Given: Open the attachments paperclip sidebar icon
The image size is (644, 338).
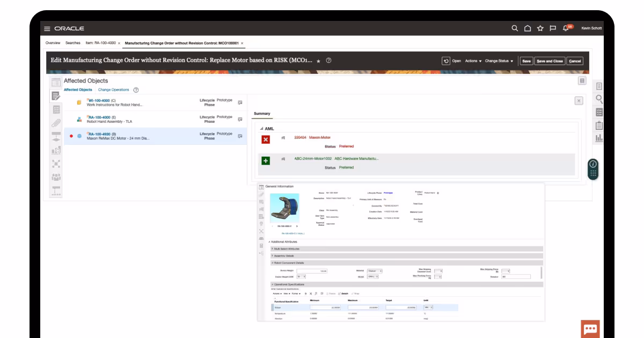Looking at the screenshot, I should pos(56,123).
